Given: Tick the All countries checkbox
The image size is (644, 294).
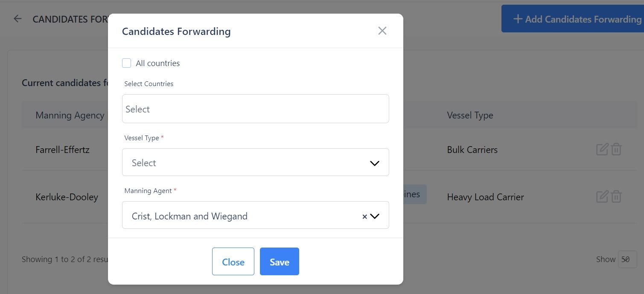Looking at the screenshot, I should pos(126,63).
